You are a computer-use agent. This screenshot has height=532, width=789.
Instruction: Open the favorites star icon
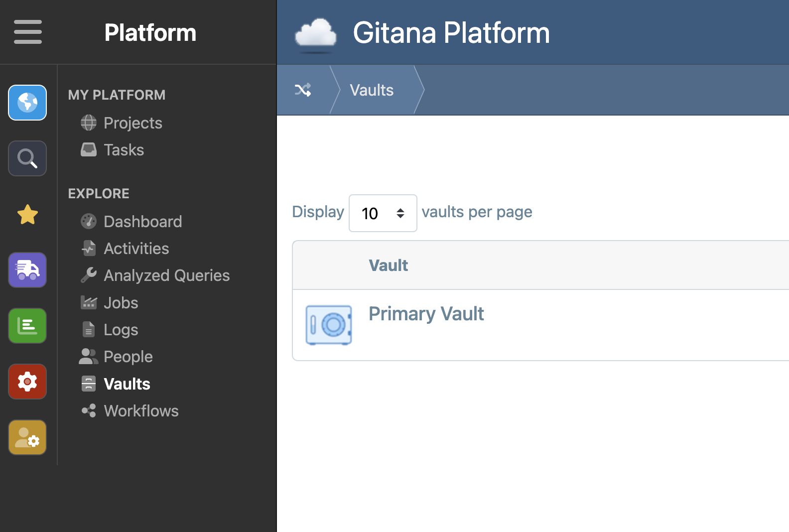point(27,215)
